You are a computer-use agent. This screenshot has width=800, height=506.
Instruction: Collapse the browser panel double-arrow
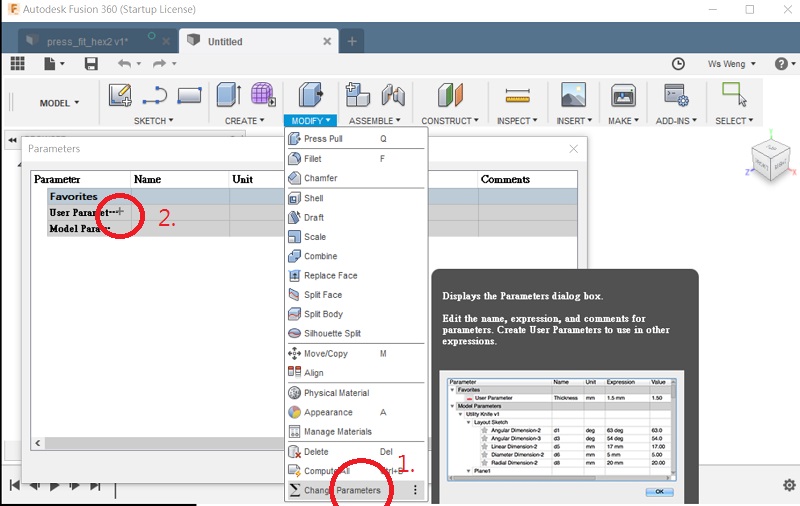click(x=12, y=140)
